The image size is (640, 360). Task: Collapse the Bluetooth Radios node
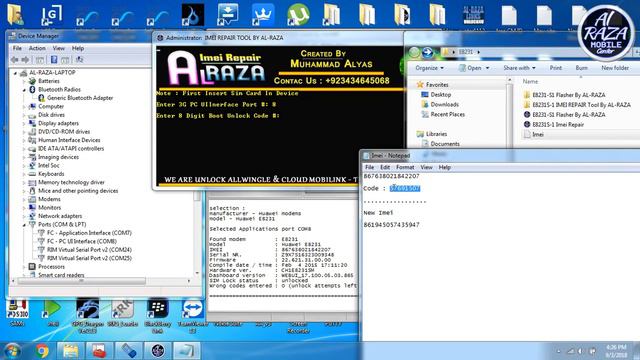tap(24, 90)
